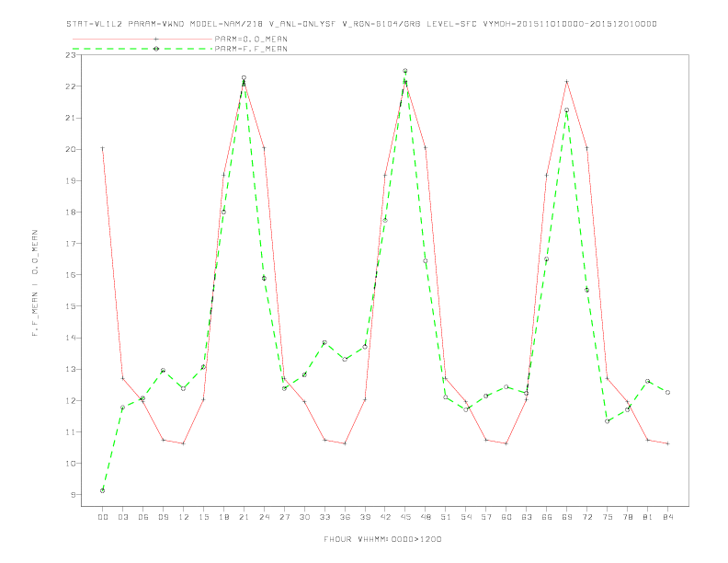Click the x-axis hour label 39
Screen dimensions: 728x563
(365, 517)
